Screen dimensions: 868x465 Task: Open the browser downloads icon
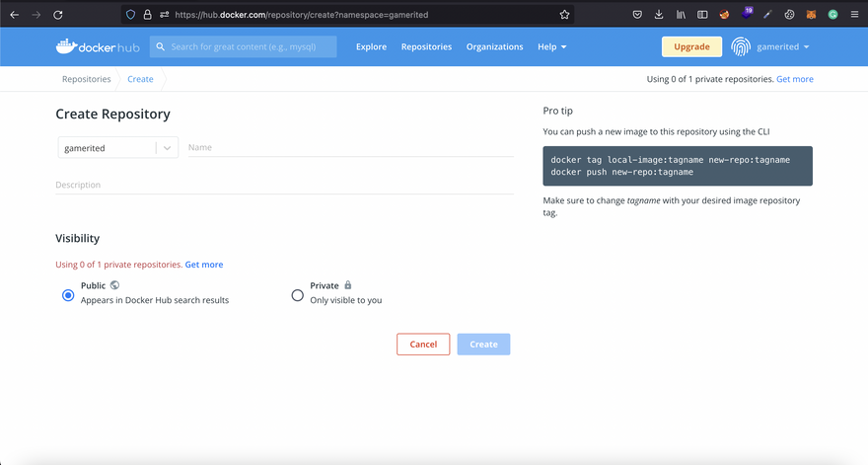(x=659, y=15)
